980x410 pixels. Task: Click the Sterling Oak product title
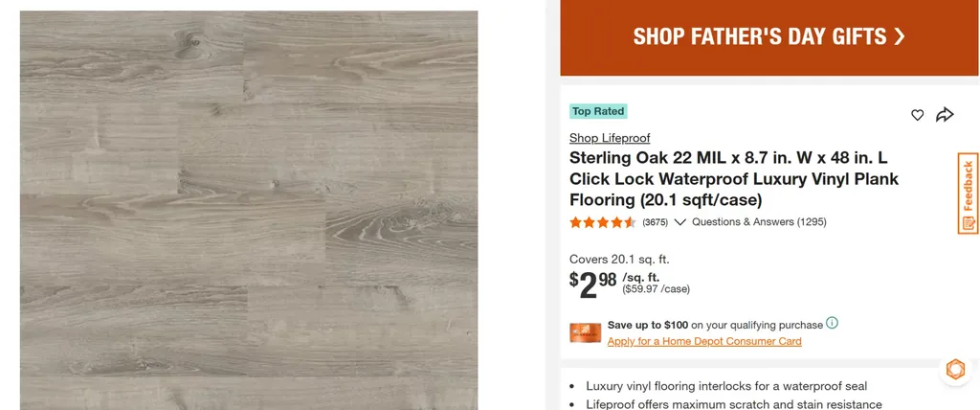pyautogui.click(x=734, y=178)
